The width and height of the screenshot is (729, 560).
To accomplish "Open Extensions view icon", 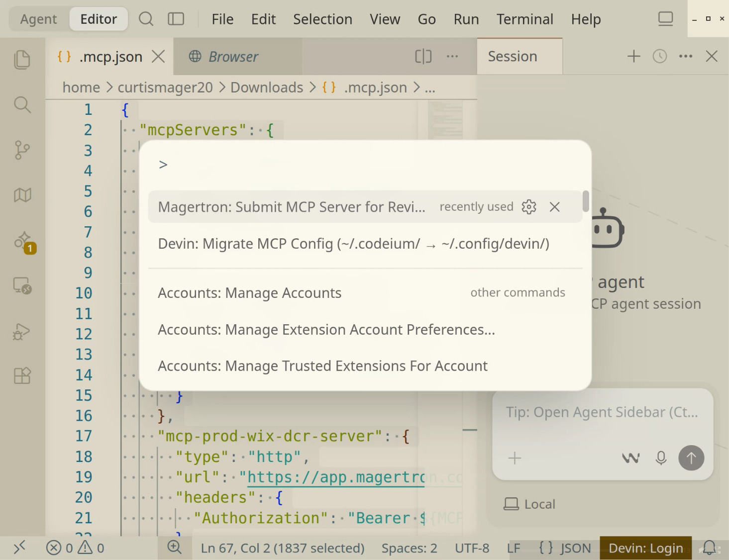I will click(22, 375).
